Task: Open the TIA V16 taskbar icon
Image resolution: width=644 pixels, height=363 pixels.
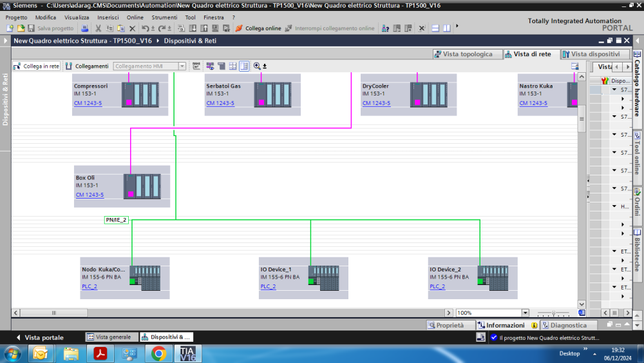Action: (x=187, y=353)
